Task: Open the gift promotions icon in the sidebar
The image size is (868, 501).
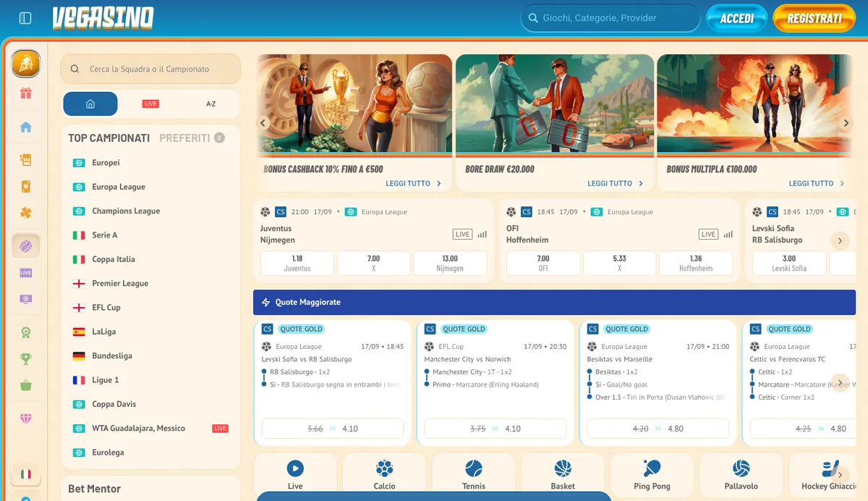Action: point(26,93)
